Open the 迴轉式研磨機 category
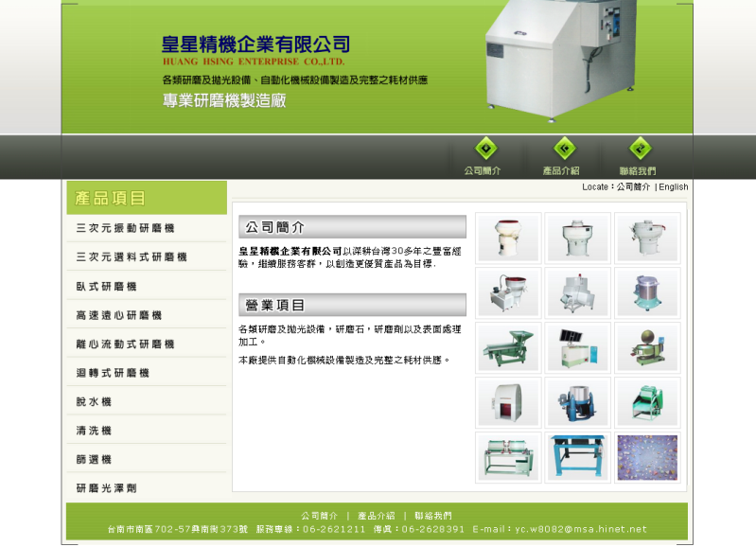 click(x=113, y=373)
